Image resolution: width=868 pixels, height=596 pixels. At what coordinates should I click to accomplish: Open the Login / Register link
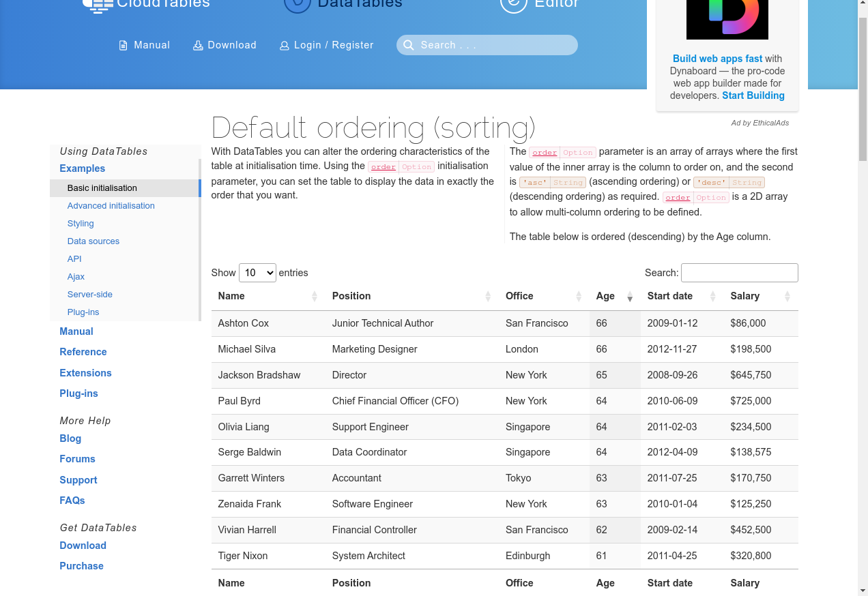click(x=334, y=45)
